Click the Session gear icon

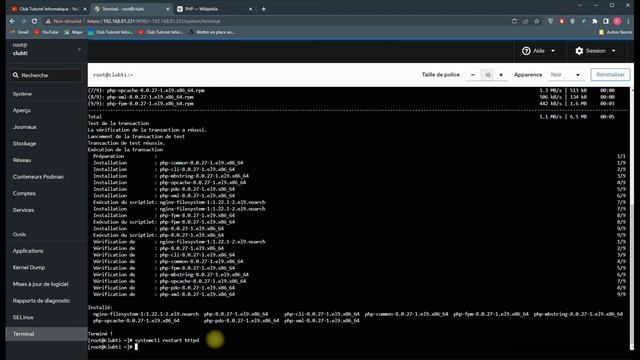point(579,51)
